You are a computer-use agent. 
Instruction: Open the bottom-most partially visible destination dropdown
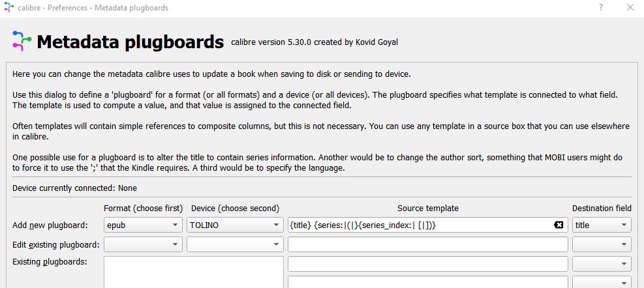602,283
